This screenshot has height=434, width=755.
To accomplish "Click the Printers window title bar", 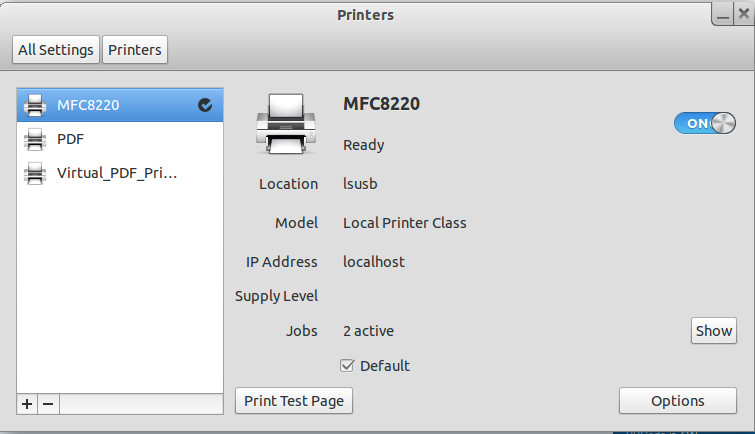I will pyautogui.click(x=365, y=15).
